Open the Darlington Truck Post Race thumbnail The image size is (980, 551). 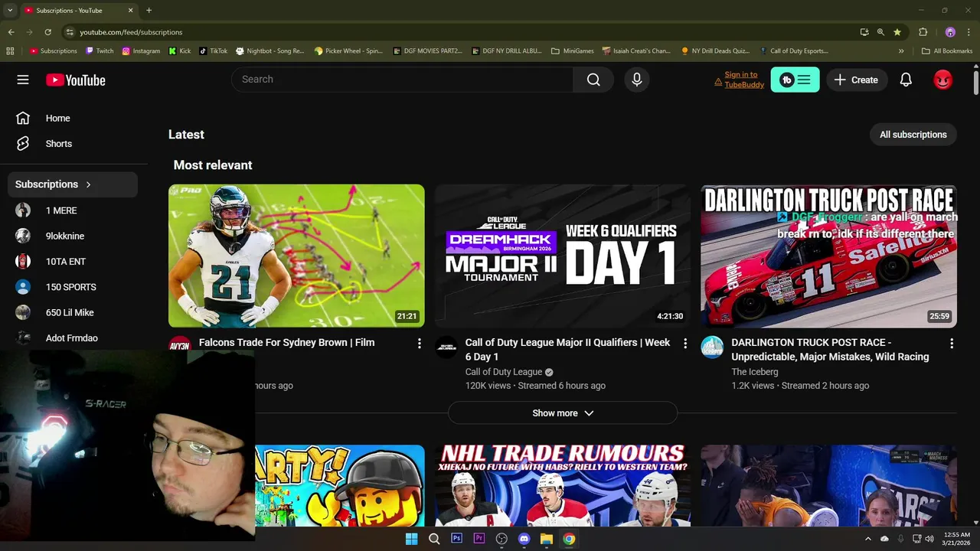[x=829, y=256]
